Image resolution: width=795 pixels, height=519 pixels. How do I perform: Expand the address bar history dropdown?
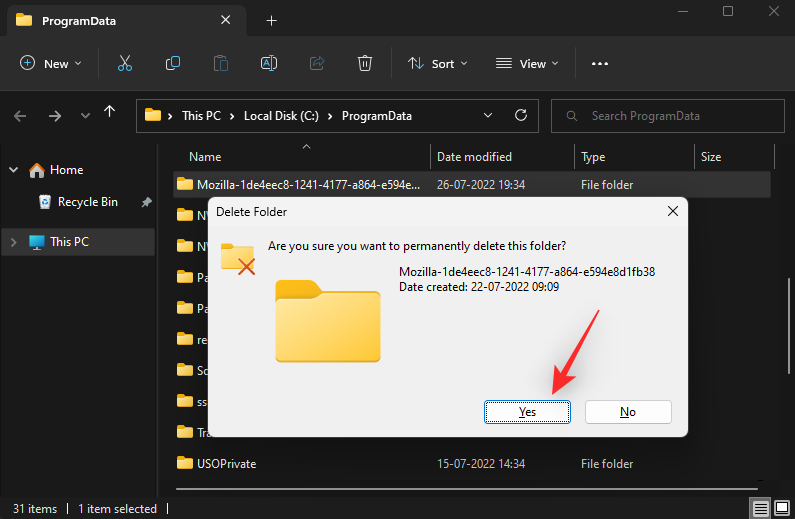tap(488, 116)
